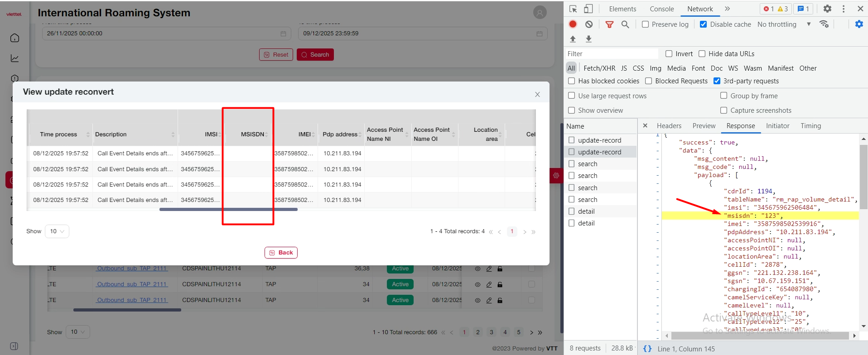The height and width of the screenshot is (355, 868).
Task: Select the inspect element picker icon
Action: tap(573, 9)
